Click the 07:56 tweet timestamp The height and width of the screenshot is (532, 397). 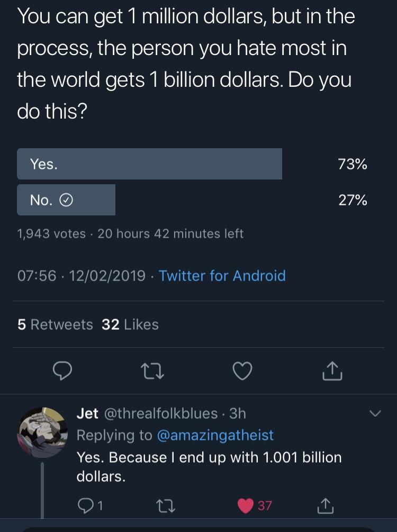point(37,276)
